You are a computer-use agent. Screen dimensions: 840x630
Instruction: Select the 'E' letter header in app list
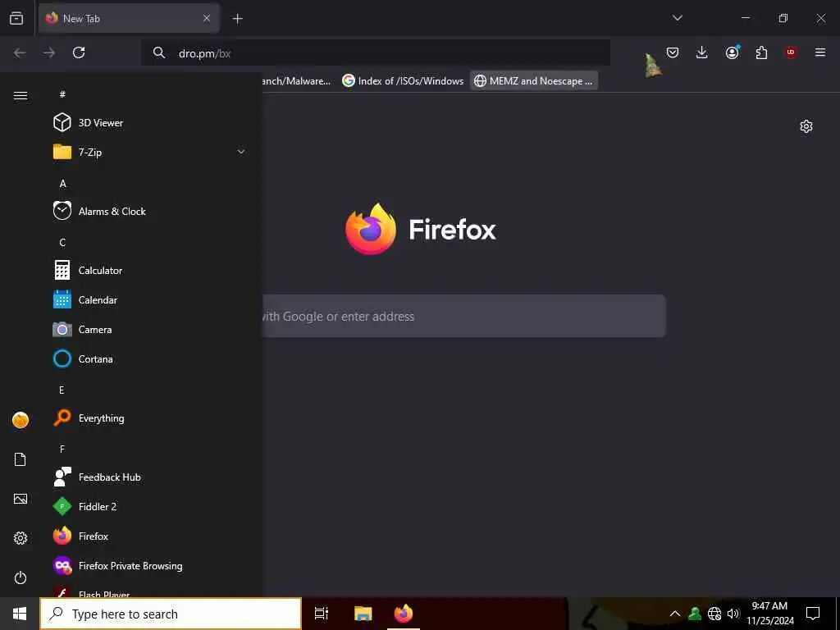point(62,390)
